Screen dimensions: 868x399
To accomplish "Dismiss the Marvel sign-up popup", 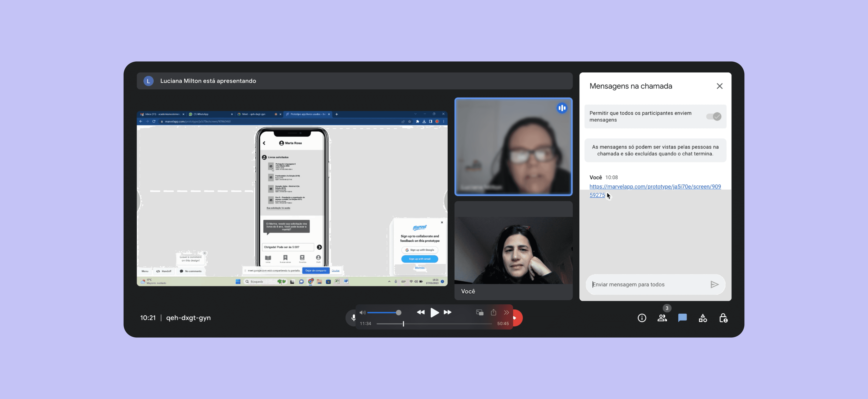I will (420, 268).
